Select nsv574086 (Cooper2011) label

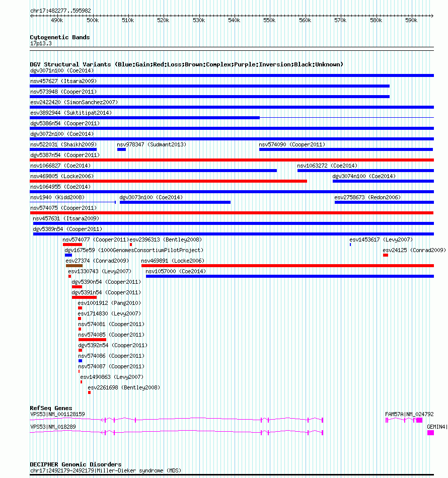coord(111,356)
